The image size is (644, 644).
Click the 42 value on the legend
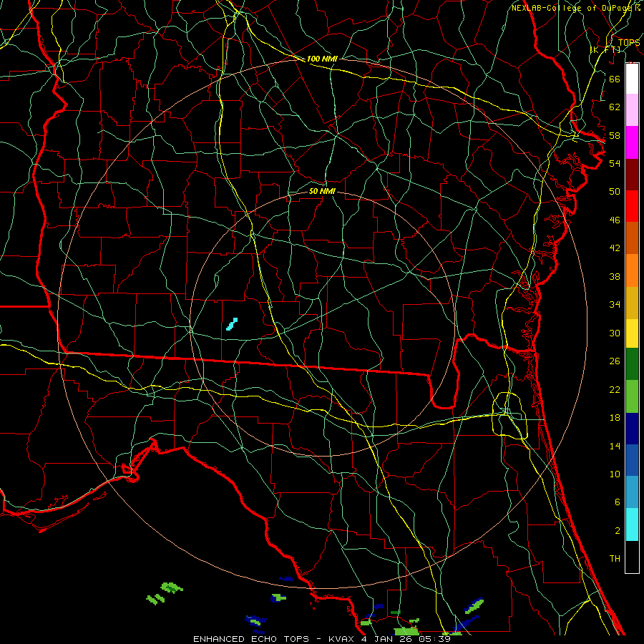coord(615,248)
